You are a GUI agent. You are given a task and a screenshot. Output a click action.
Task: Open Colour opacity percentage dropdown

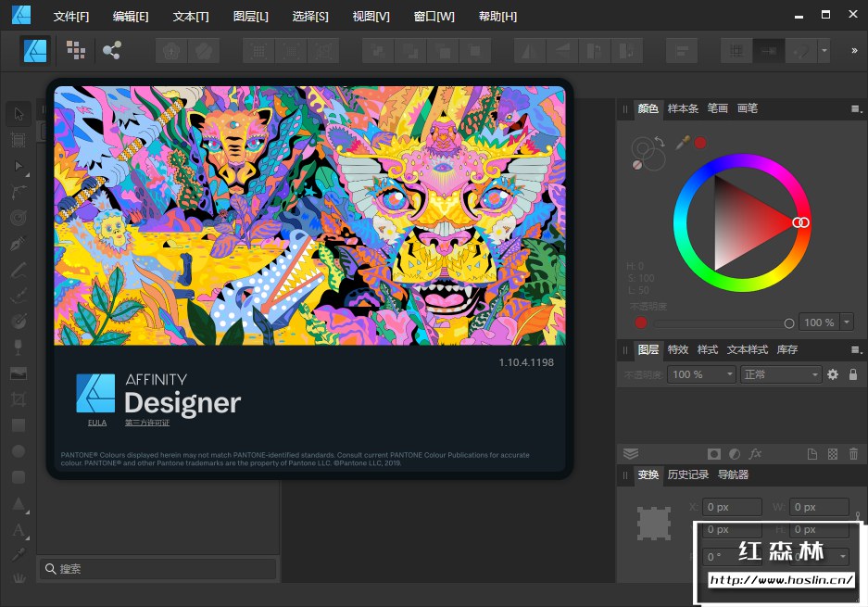[847, 322]
